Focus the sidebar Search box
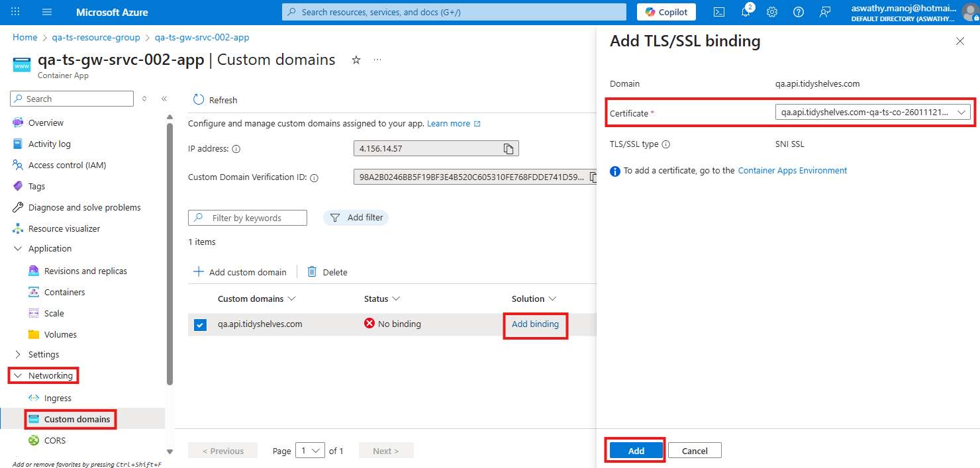The width and height of the screenshot is (980, 468). (72, 99)
